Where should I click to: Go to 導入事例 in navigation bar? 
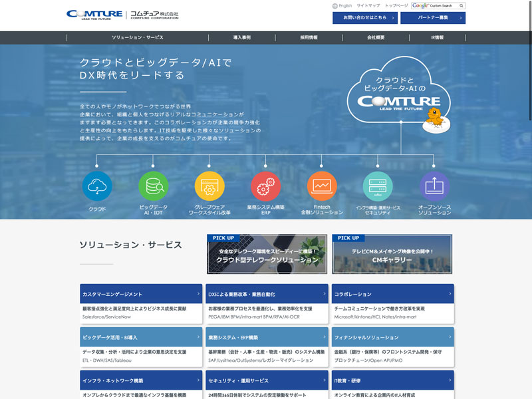242,38
